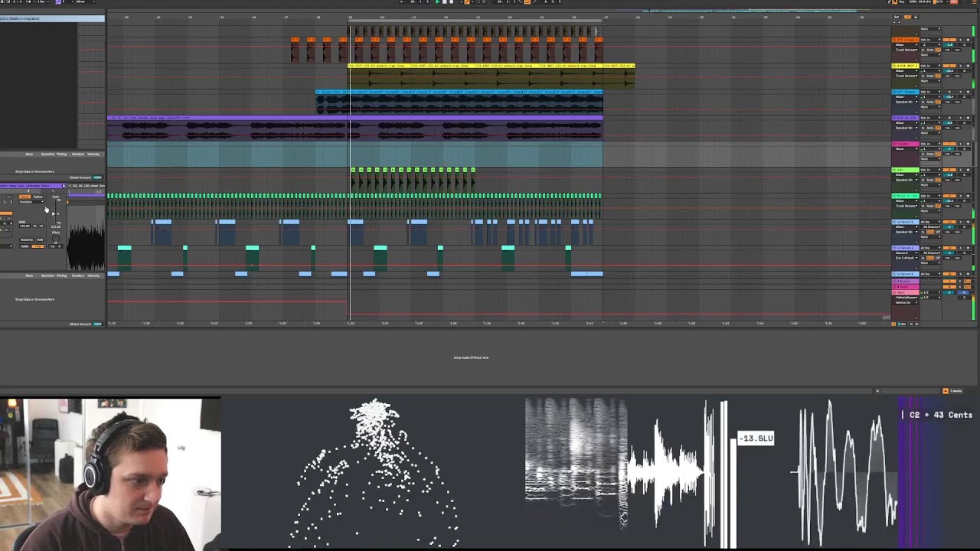Select the pink 7 Audio track name
The image size is (980, 551).
(x=905, y=144)
